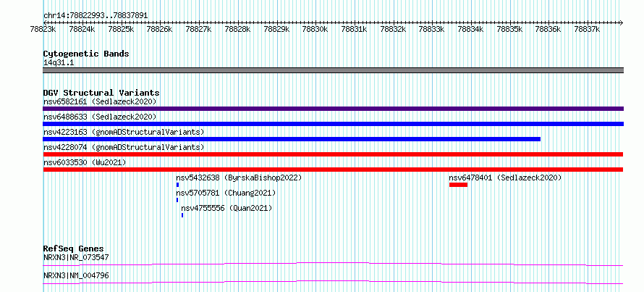Click the 78828k ruler tick label
This screenshot has width=644, height=292.
pyautogui.click(x=238, y=29)
